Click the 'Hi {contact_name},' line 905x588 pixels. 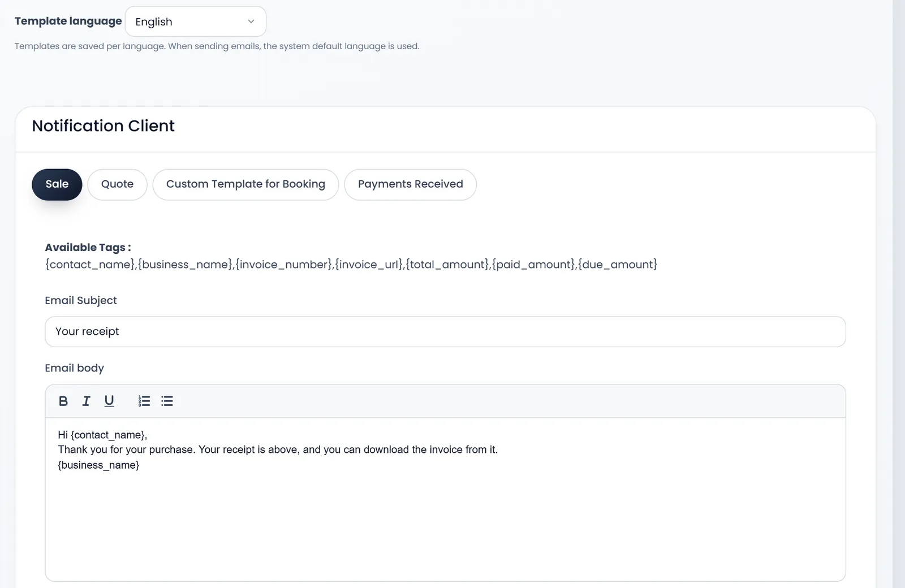pos(102,435)
